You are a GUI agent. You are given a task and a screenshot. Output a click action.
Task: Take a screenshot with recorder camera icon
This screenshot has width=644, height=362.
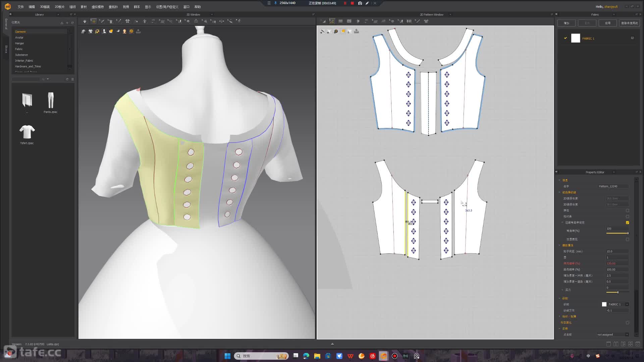(x=360, y=3)
